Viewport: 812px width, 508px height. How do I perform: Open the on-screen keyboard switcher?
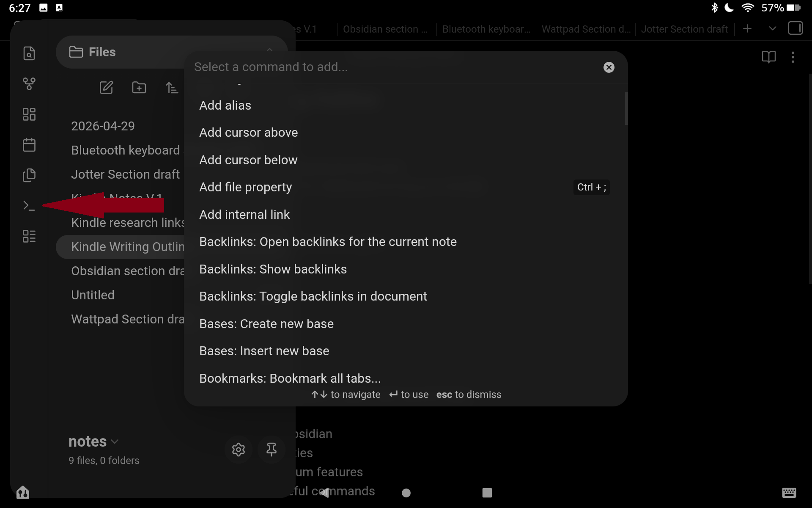[789, 492]
